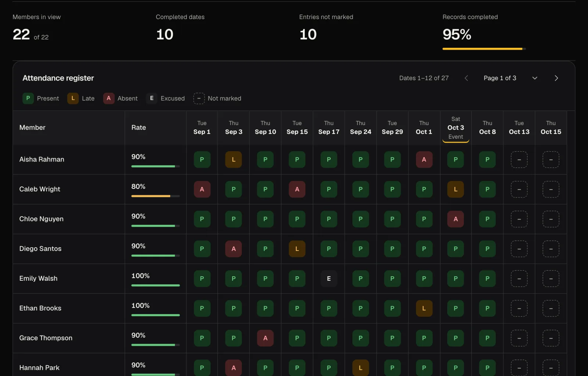Click the Not marked legend badge

point(199,98)
